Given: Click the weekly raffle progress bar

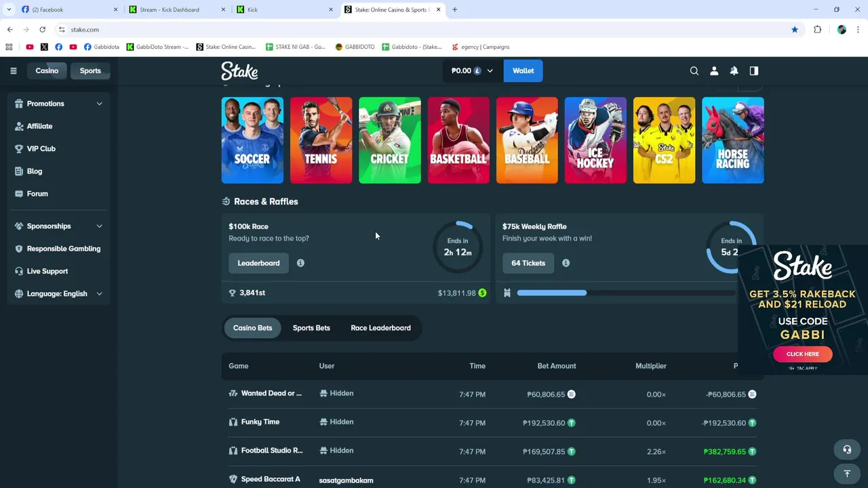Looking at the screenshot, I should [x=625, y=293].
